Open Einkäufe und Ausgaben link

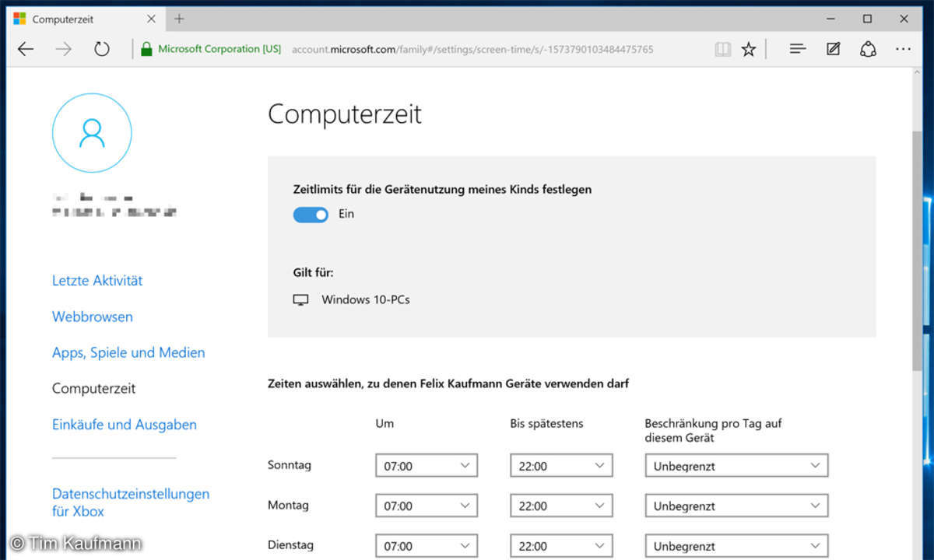[x=125, y=425]
